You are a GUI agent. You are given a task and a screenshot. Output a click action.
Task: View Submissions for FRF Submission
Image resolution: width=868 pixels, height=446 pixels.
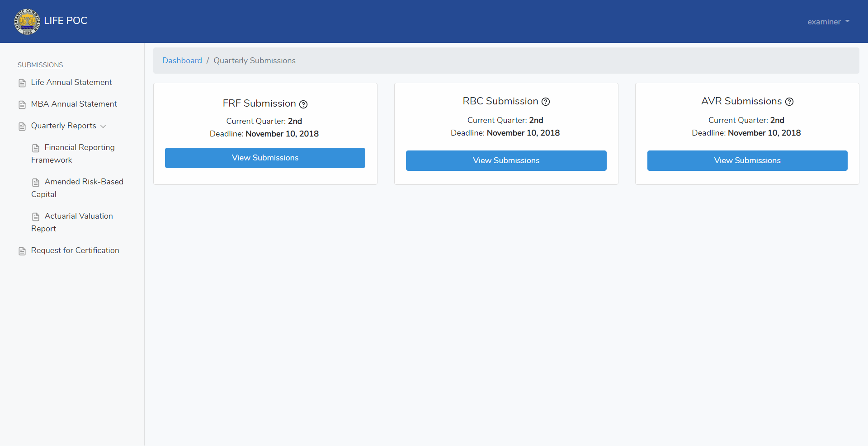click(x=265, y=158)
